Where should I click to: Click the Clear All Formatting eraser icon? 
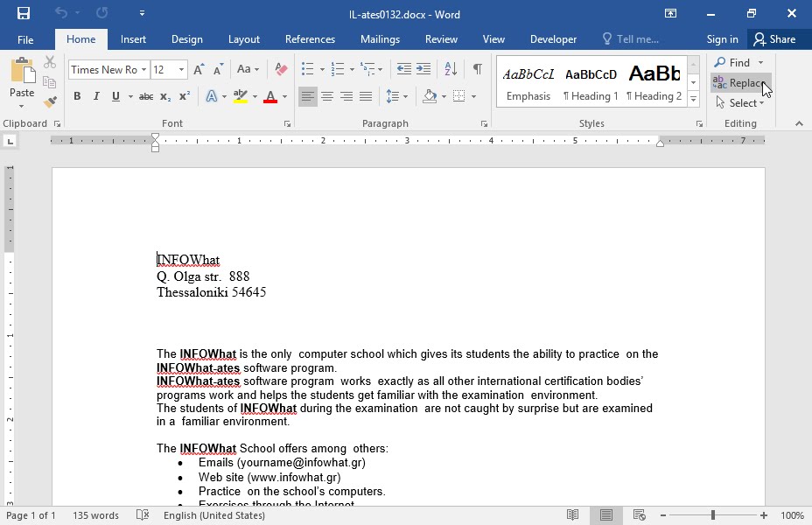click(281, 69)
